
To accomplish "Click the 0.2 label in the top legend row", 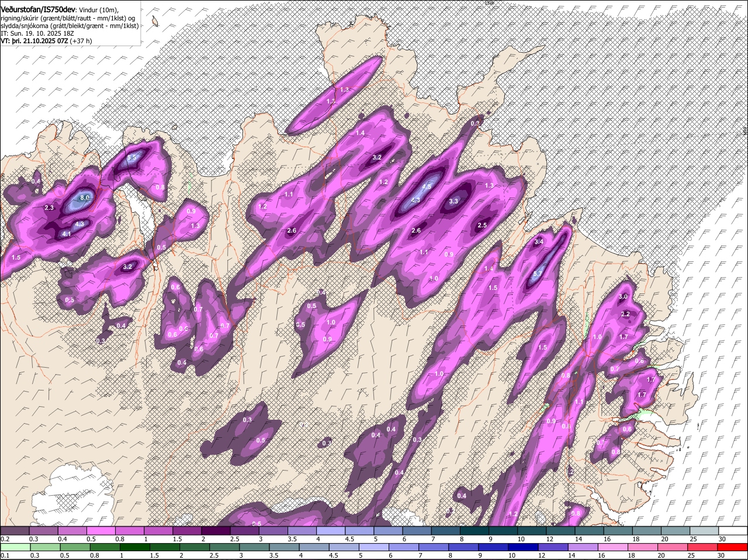I will [5, 539].
